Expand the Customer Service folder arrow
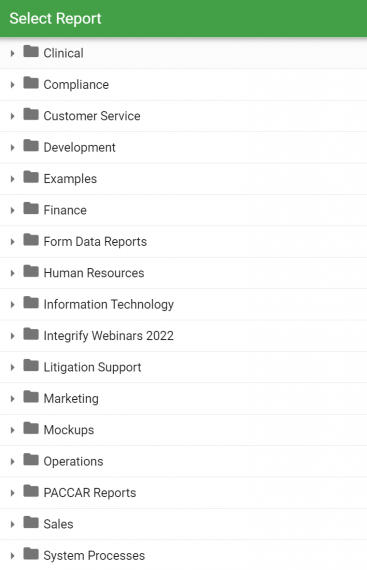Screen dimensions: 367x570 [12, 116]
